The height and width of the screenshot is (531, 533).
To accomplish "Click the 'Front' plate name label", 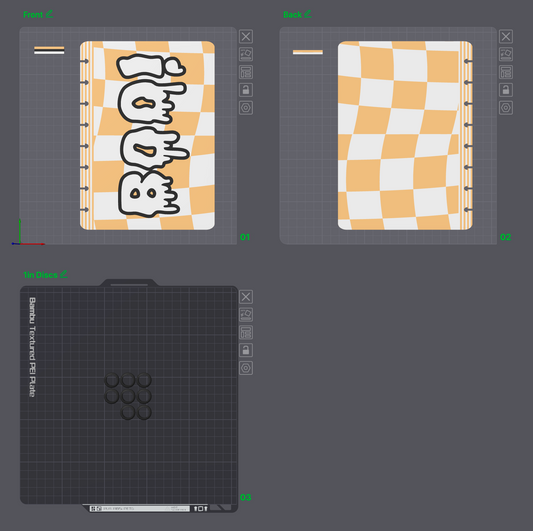I will (x=33, y=15).
